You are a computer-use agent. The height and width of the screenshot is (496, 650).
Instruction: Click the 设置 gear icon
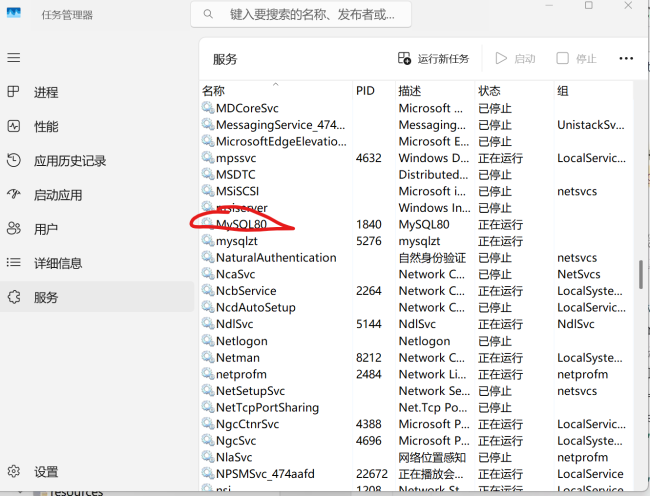(x=14, y=471)
